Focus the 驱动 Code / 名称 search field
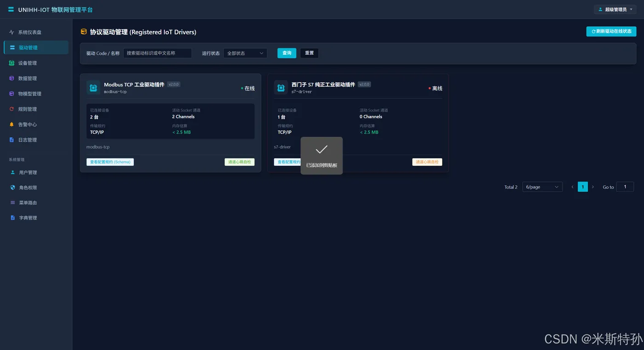The height and width of the screenshot is (350, 644). click(x=157, y=53)
